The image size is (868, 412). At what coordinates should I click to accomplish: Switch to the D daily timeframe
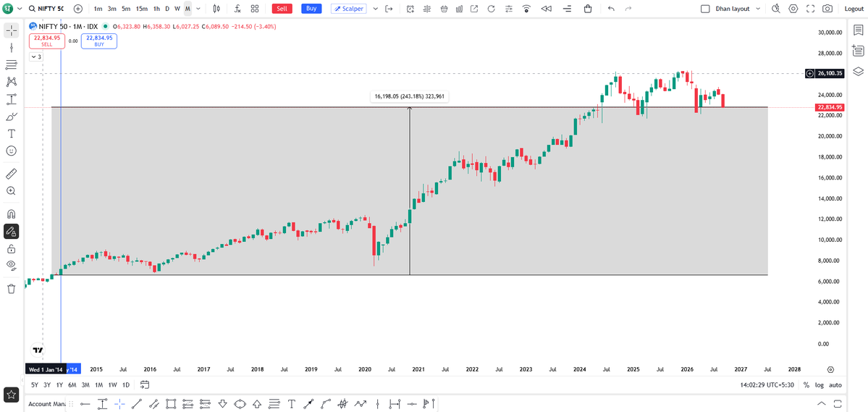coord(167,9)
